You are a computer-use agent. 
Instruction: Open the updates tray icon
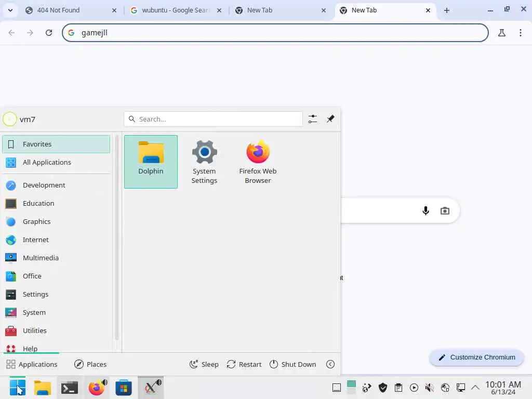click(367, 388)
